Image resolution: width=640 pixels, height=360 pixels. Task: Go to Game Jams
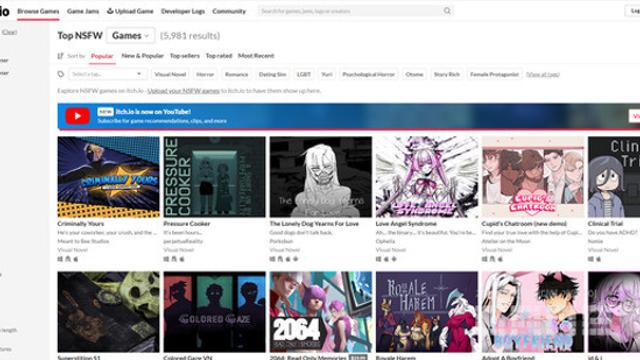[x=83, y=11]
